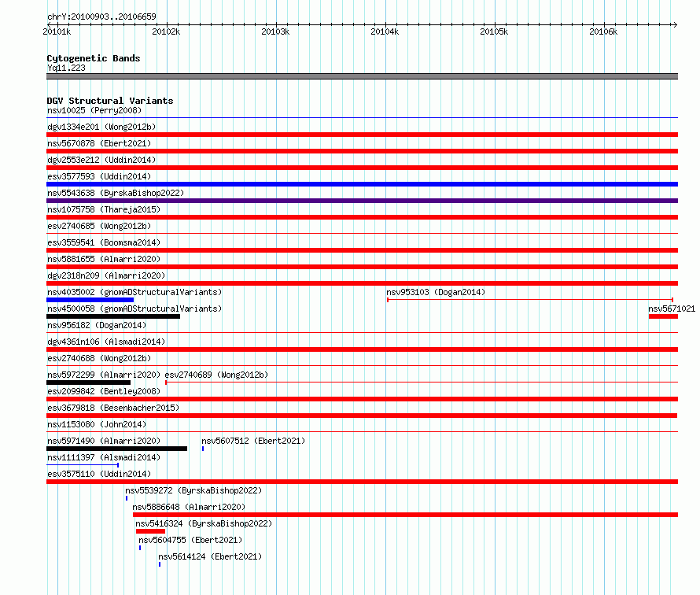Click the purple bar under nsv5543638
700x595 pixels.
coord(362,201)
